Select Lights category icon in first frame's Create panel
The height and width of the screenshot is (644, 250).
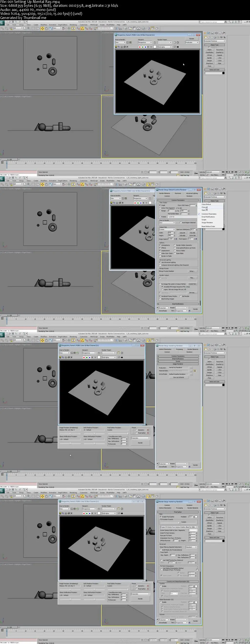tap(212, 37)
